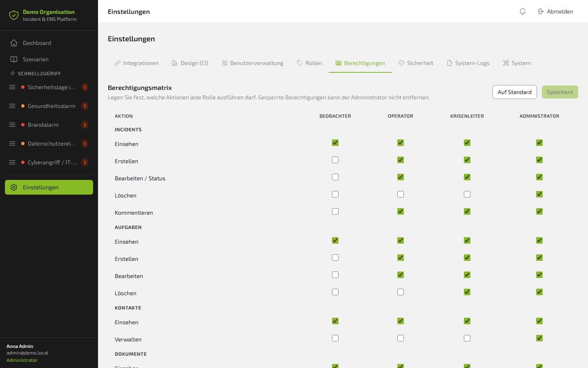Viewport: 588px width, 368px height.
Task: Navigate to Dashboard in the sidebar
Action: (49, 43)
